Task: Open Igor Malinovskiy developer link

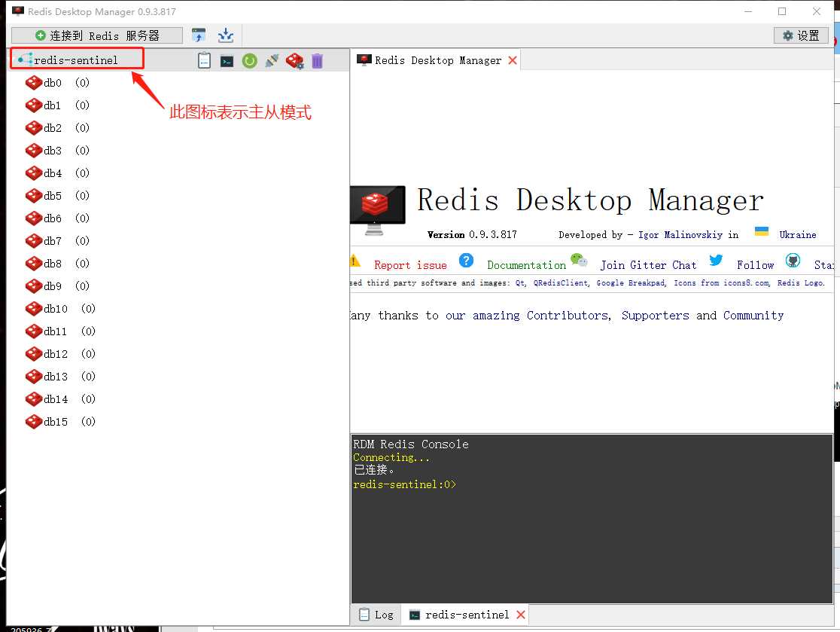Action: (680, 235)
